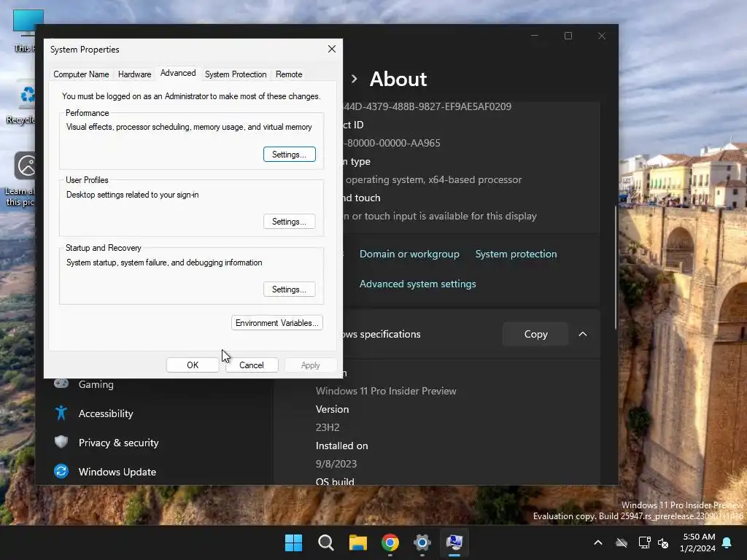Show hidden system tray icons
Viewport: 747px width, 560px height.
pos(598,542)
